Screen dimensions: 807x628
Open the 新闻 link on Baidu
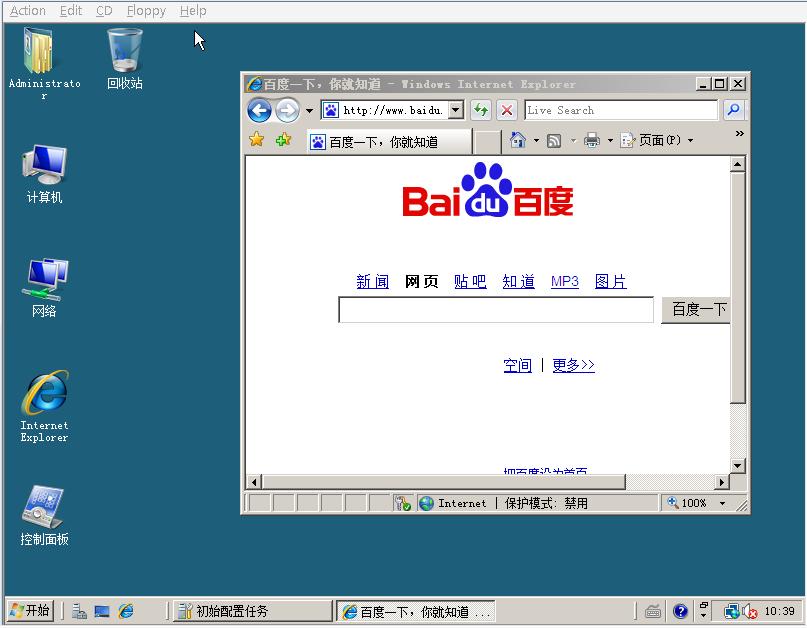tap(373, 282)
